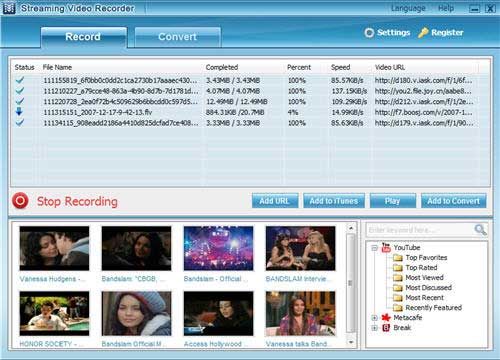Click the 4% percent value
Image resolution: width=500 pixels, height=360 pixels.
293,112
